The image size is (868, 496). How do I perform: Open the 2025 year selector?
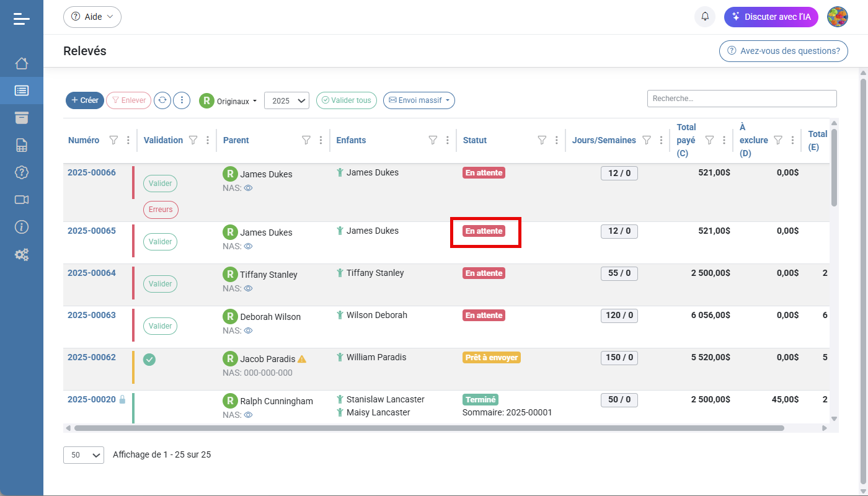pos(286,100)
